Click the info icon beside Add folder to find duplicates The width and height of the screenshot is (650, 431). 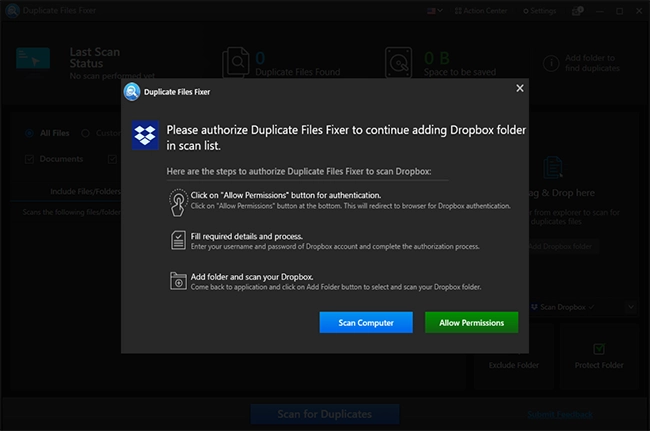[x=551, y=63]
